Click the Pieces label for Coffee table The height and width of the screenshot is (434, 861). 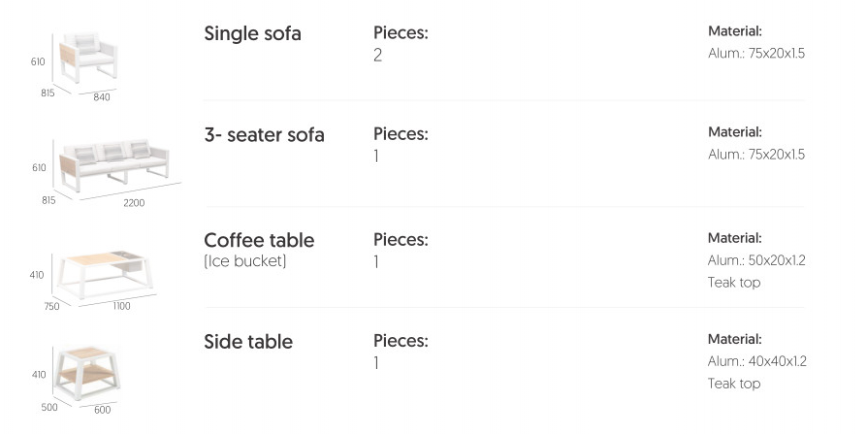pyautogui.click(x=400, y=240)
